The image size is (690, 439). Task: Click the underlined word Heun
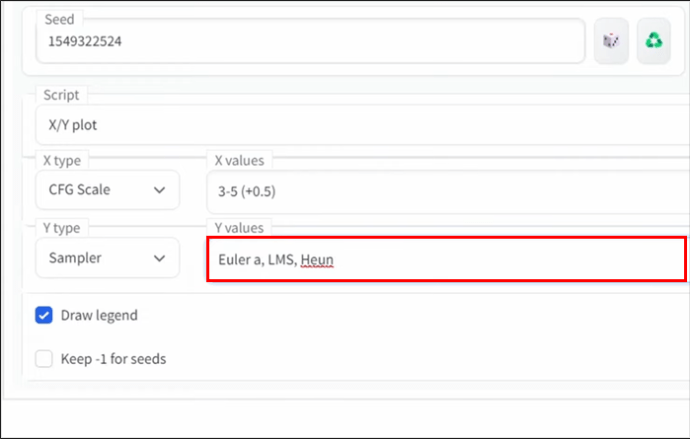(x=317, y=259)
